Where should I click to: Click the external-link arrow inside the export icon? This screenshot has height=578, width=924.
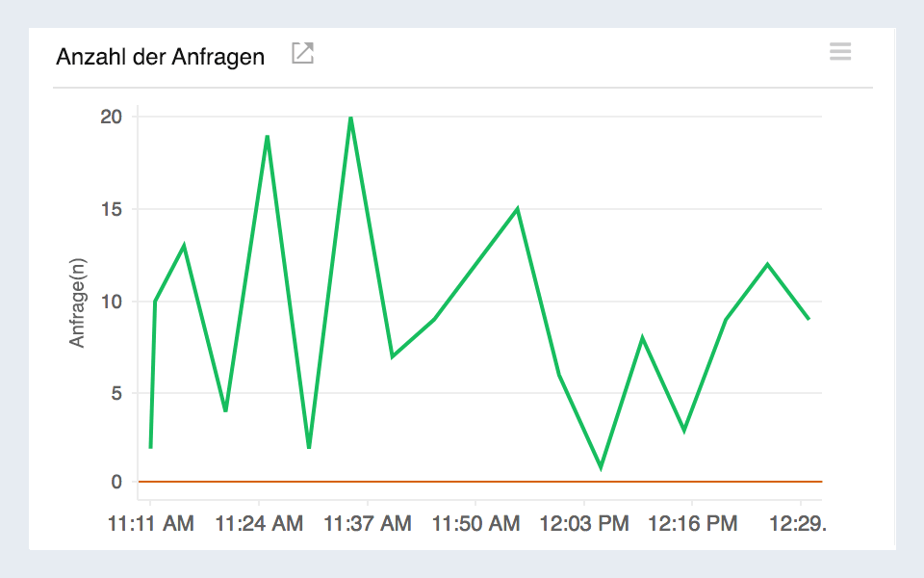pos(305,49)
